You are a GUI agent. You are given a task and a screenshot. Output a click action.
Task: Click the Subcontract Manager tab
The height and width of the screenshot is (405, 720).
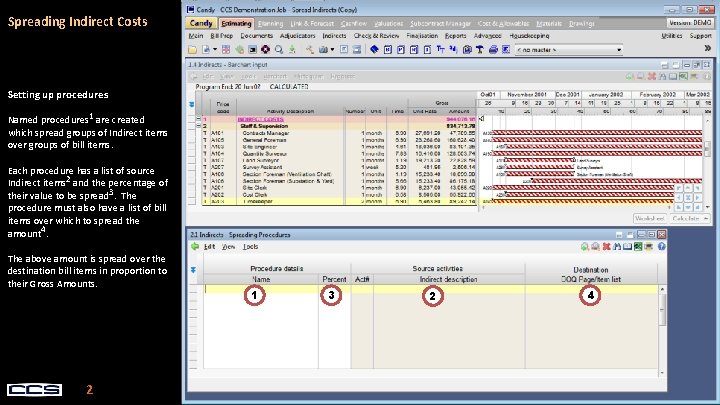(x=440, y=23)
